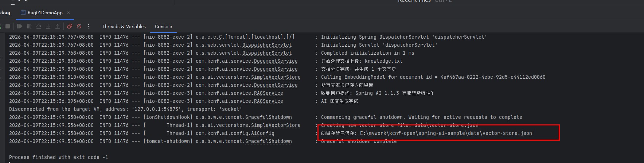This screenshot has height=163, width=644.
Task: Click the Step Out debugger icon
Action: click(x=58, y=26)
